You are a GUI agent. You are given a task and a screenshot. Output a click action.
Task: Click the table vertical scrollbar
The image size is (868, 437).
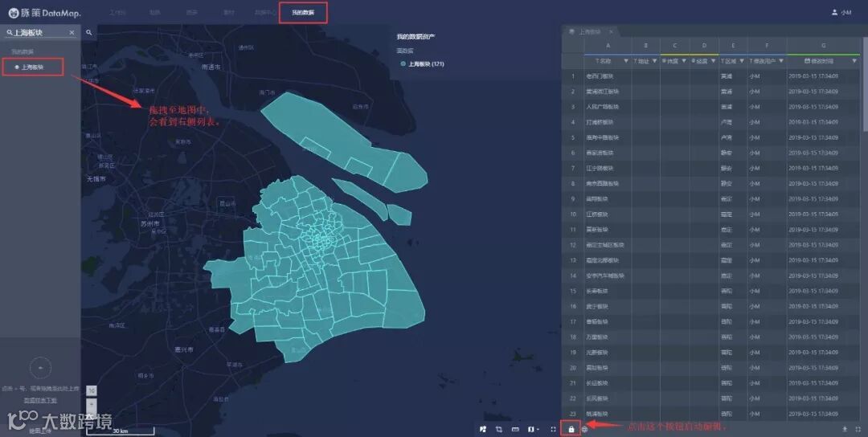(x=865, y=83)
